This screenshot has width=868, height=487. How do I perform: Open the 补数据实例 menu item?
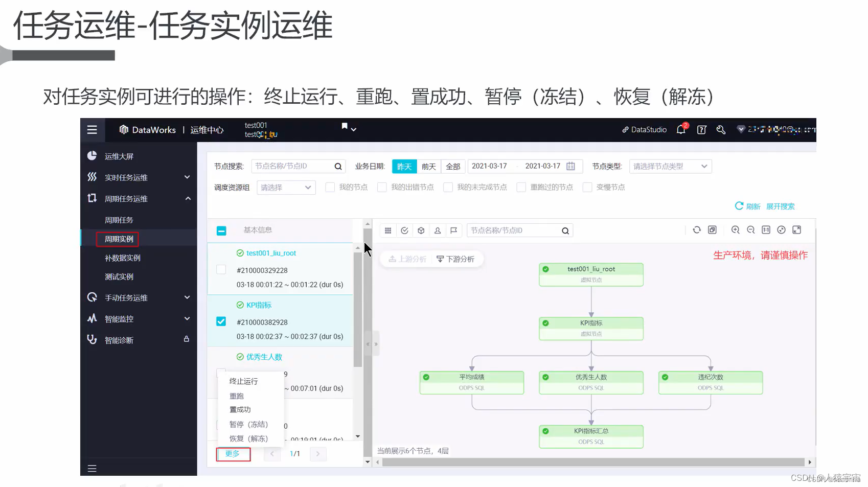point(123,258)
